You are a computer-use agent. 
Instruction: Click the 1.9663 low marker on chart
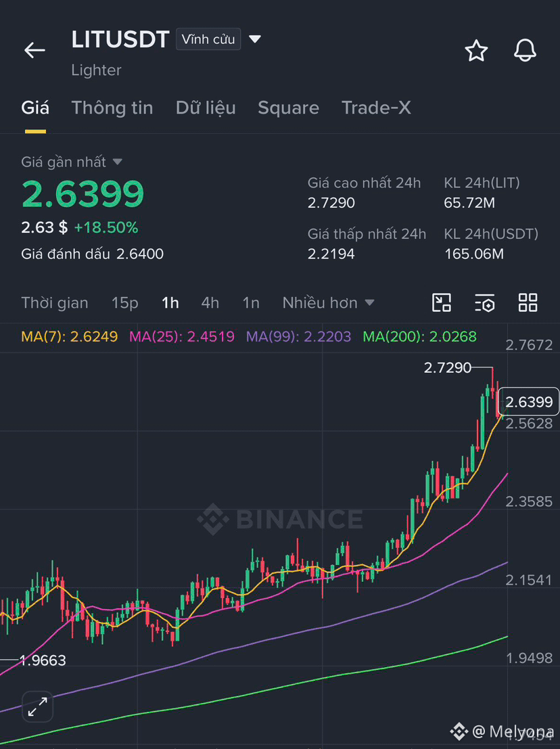pyautogui.click(x=43, y=660)
